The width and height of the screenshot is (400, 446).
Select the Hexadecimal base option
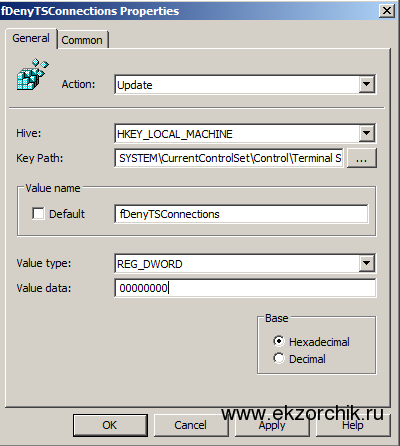coord(279,341)
